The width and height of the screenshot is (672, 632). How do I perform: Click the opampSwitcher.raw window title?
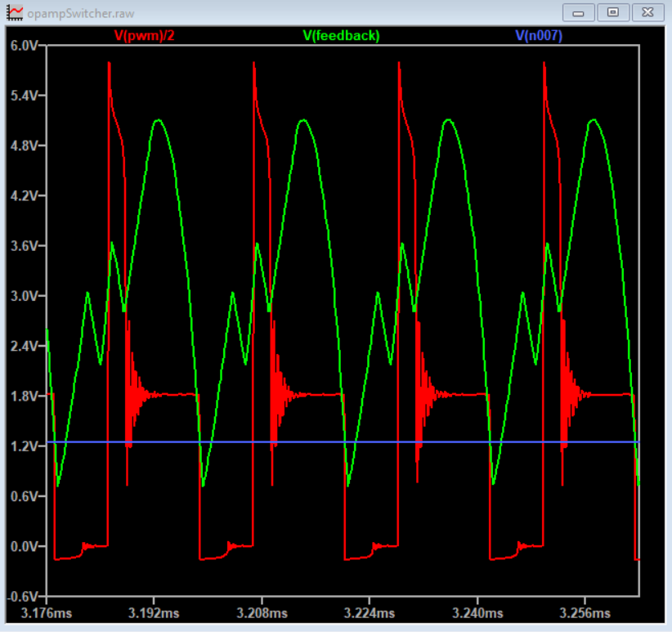(81, 14)
